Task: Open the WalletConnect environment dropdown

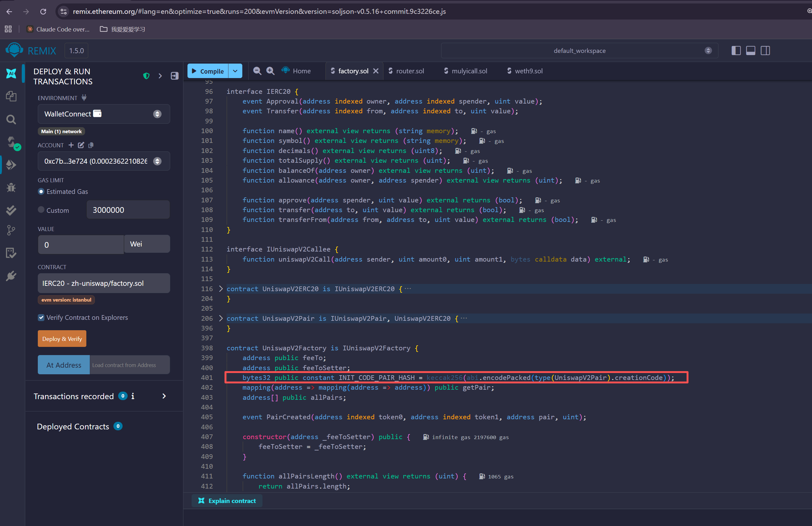Action: click(x=104, y=114)
